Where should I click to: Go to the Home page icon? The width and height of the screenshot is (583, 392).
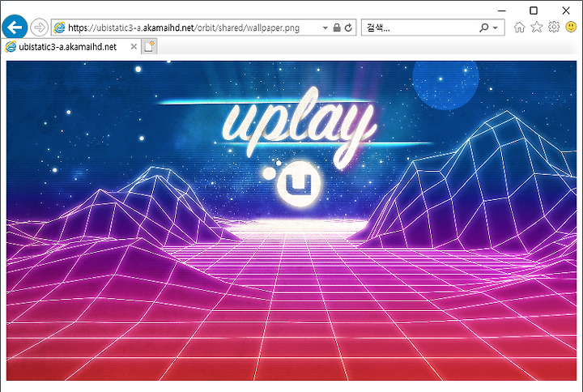click(519, 28)
